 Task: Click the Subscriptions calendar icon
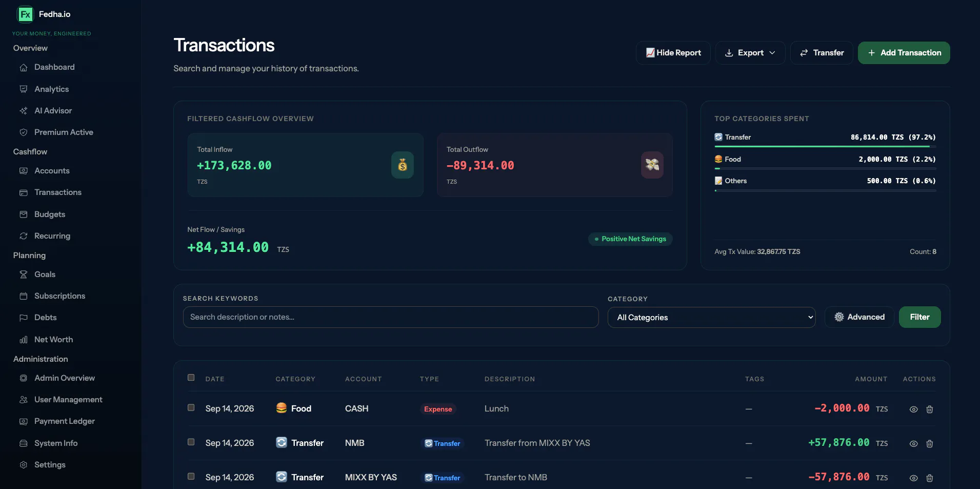(x=24, y=296)
